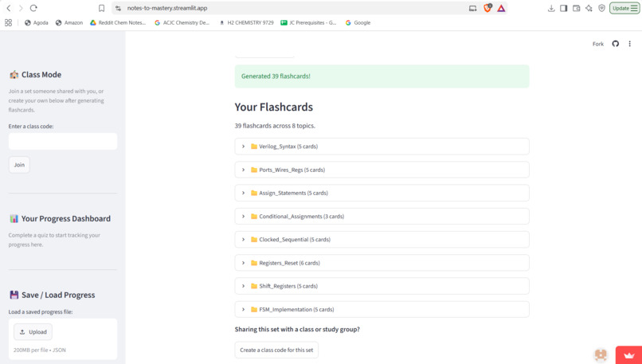Open the Amazon bookmark

coord(69,23)
